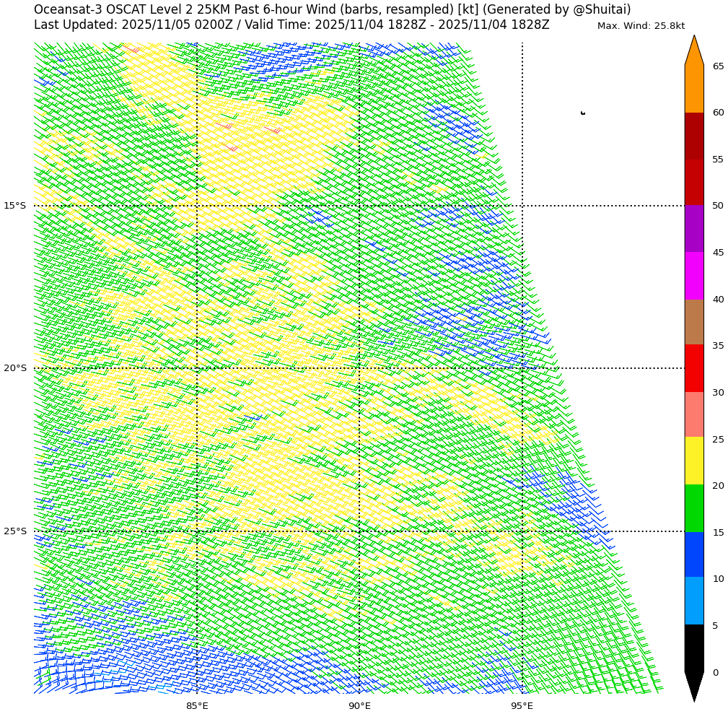Click the brown 35–40 kt colorbar band

click(x=693, y=322)
